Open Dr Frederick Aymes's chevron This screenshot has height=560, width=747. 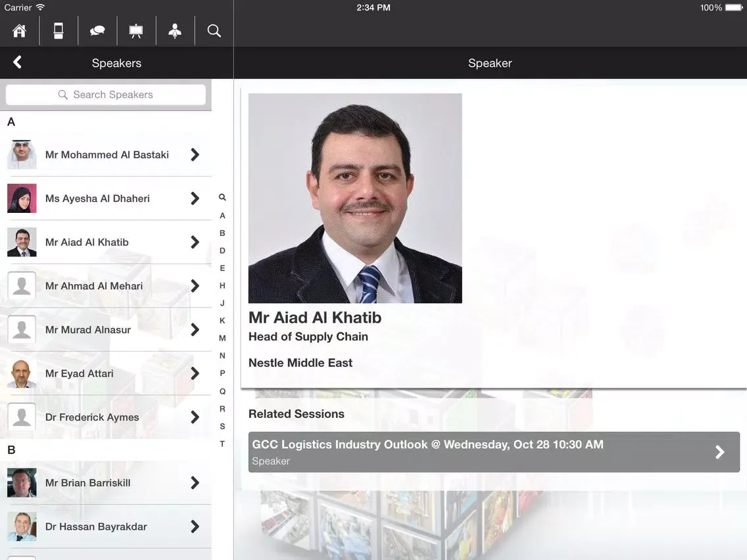tap(195, 417)
